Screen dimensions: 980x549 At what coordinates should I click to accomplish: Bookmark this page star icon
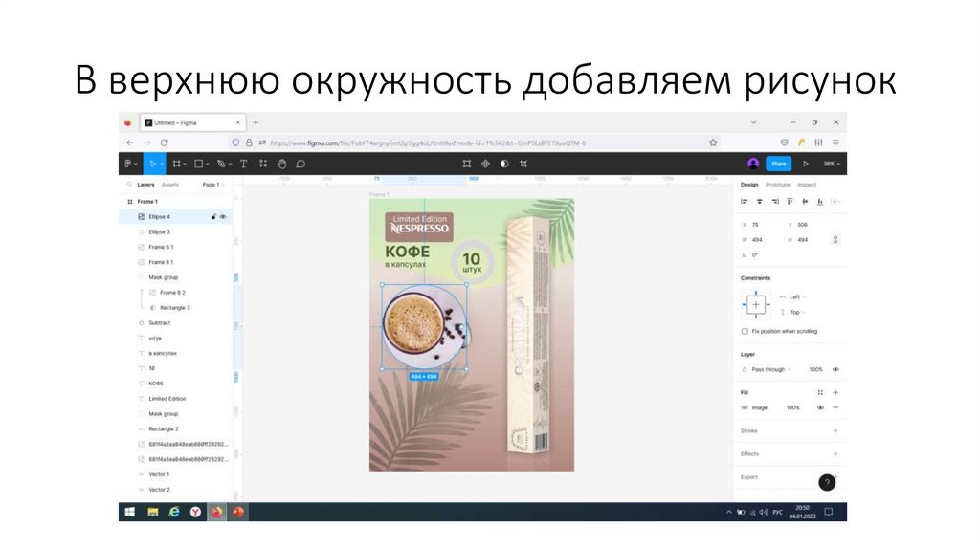713,143
